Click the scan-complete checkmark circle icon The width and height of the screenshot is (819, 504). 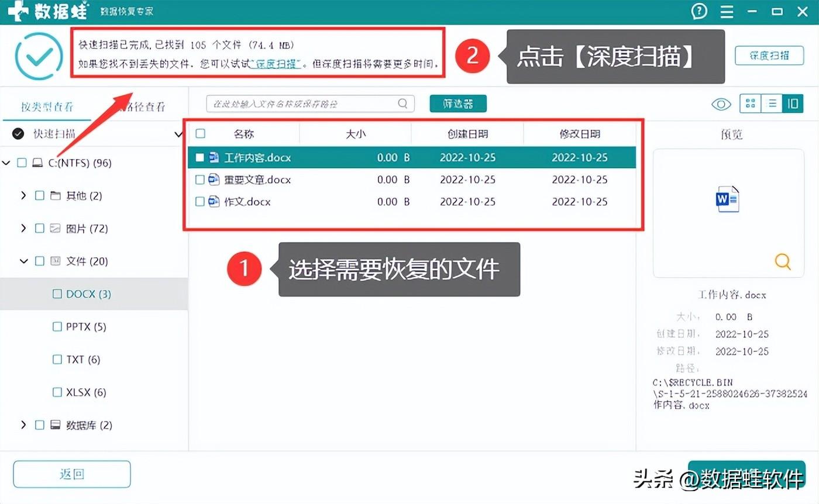coord(39,56)
